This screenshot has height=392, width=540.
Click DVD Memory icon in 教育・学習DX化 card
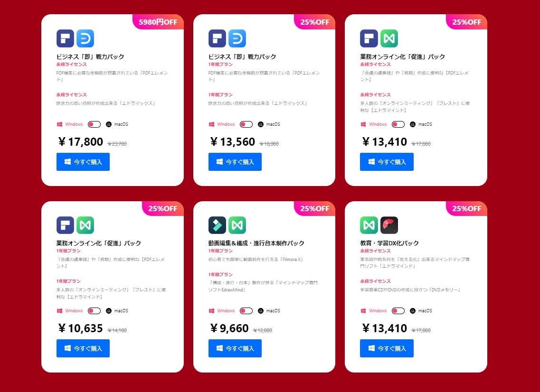(x=389, y=225)
